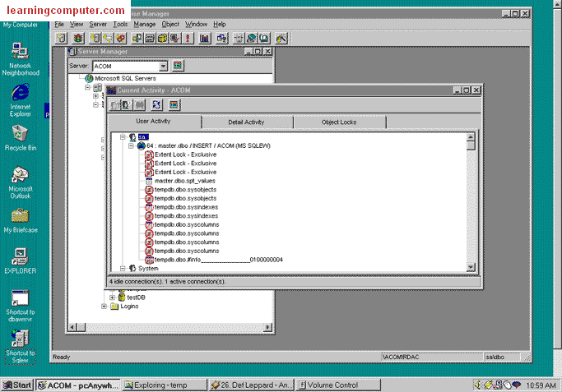The height and width of the screenshot is (392, 562).
Task: Open the Recycle Bin desktop icon
Action: (21, 138)
